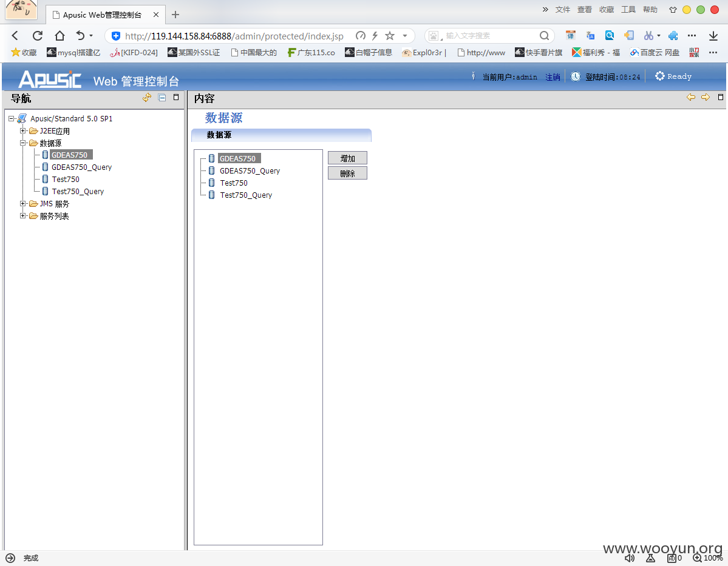Screen dimensions: 728x566
Task: Open the address bar dropdown arrow
Action: click(x=405, y=36)
